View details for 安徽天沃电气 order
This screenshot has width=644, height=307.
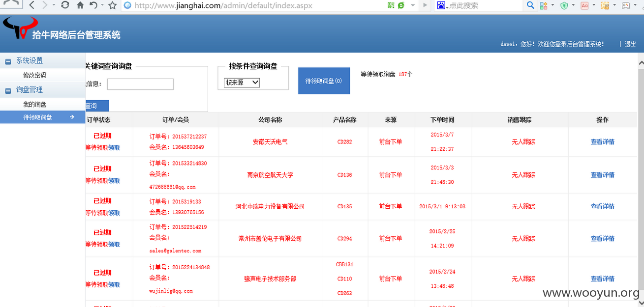(x=602, y=141)
